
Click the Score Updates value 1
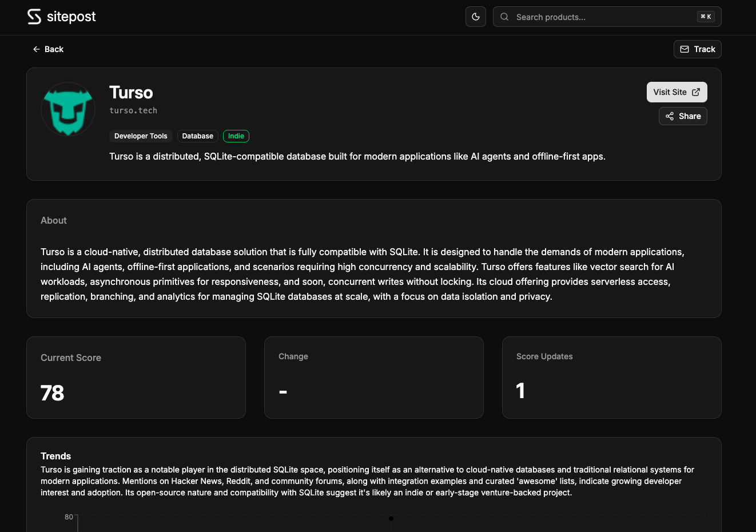[520, 391]
